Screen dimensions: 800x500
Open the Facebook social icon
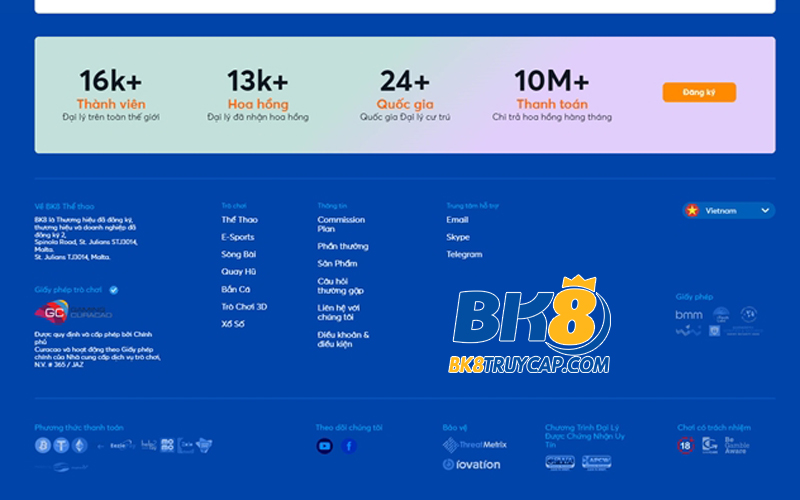point(349,446)
